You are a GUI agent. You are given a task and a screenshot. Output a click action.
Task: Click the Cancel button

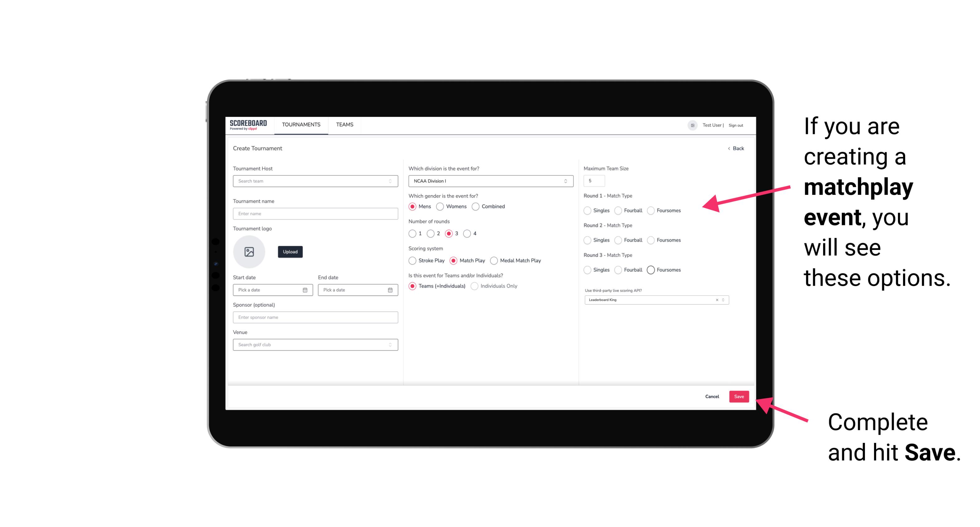(x=711, y=396)
